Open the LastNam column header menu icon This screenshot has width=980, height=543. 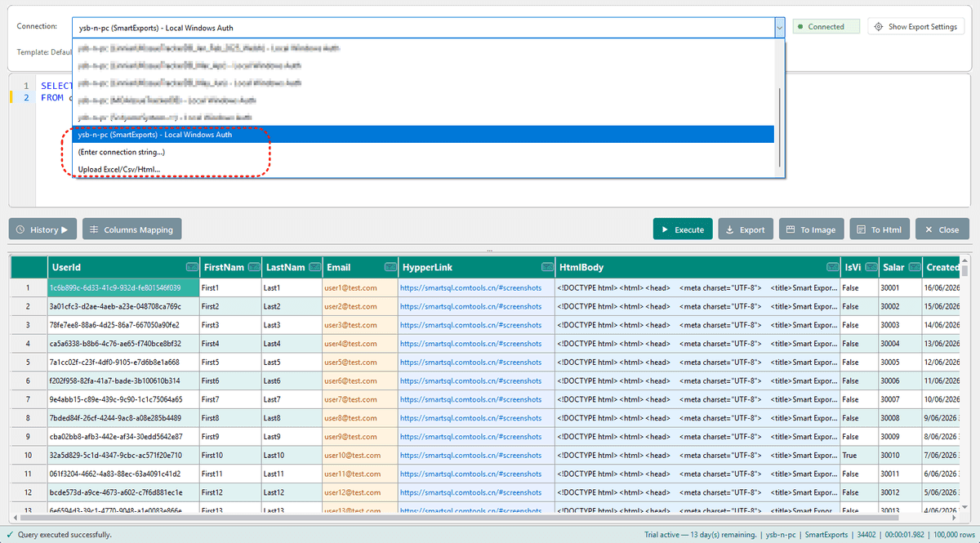point(315,267)
